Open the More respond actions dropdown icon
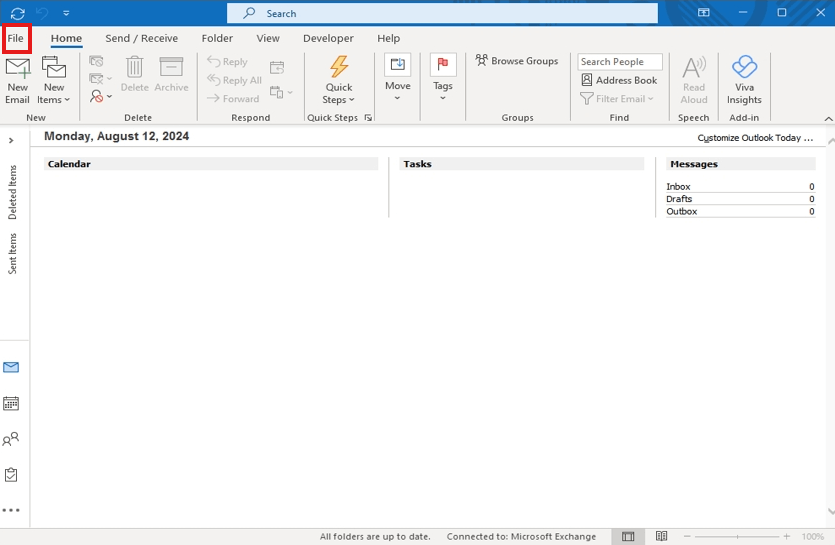 click(x=281, y=92)
